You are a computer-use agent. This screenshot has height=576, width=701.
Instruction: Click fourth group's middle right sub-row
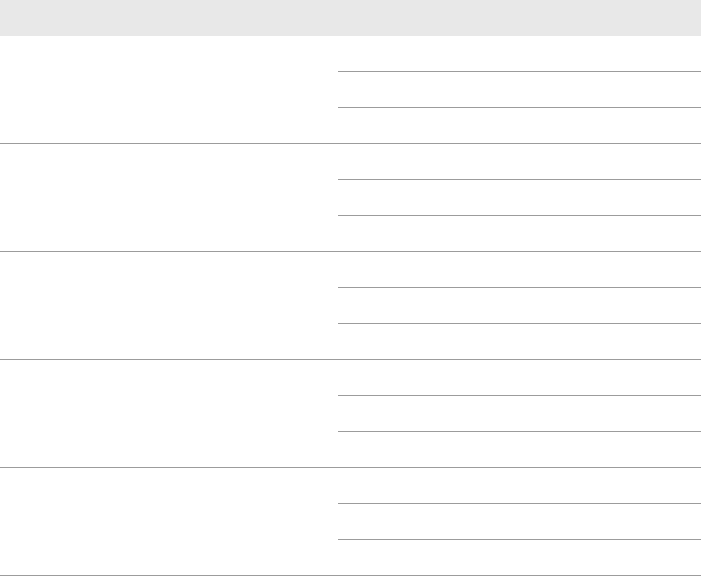click(516, 414)
